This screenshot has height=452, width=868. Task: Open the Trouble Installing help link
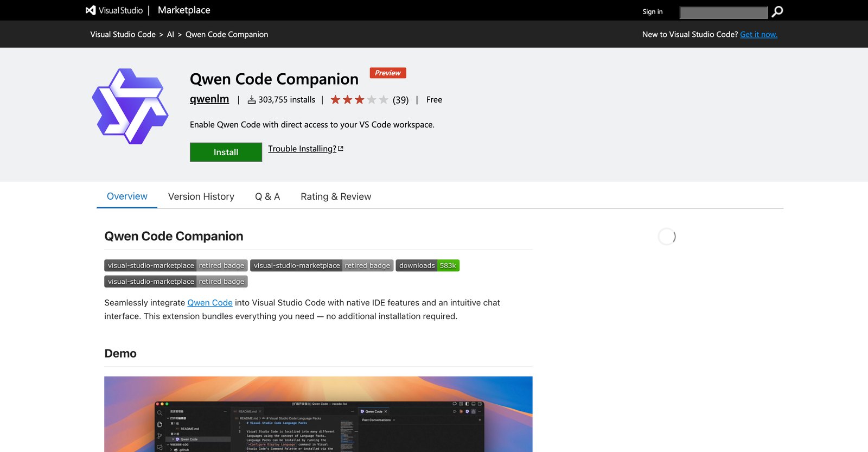(x=302, y=149)
